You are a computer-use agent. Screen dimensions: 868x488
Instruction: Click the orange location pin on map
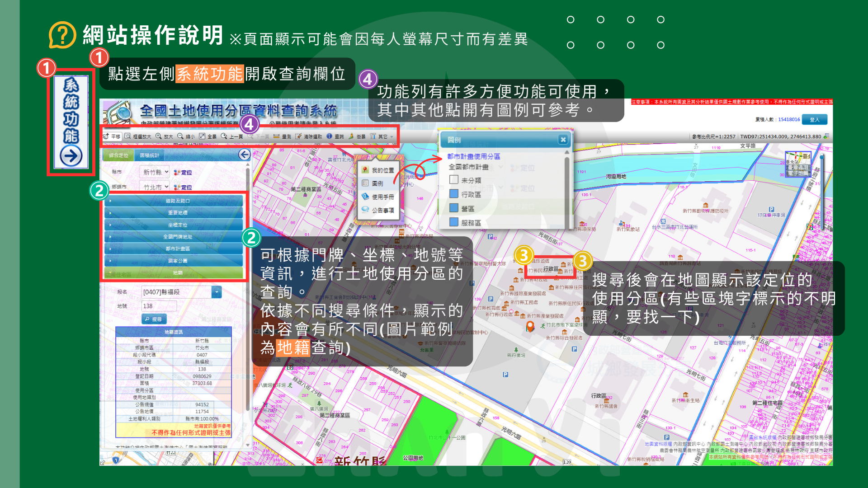click(530, 326)
